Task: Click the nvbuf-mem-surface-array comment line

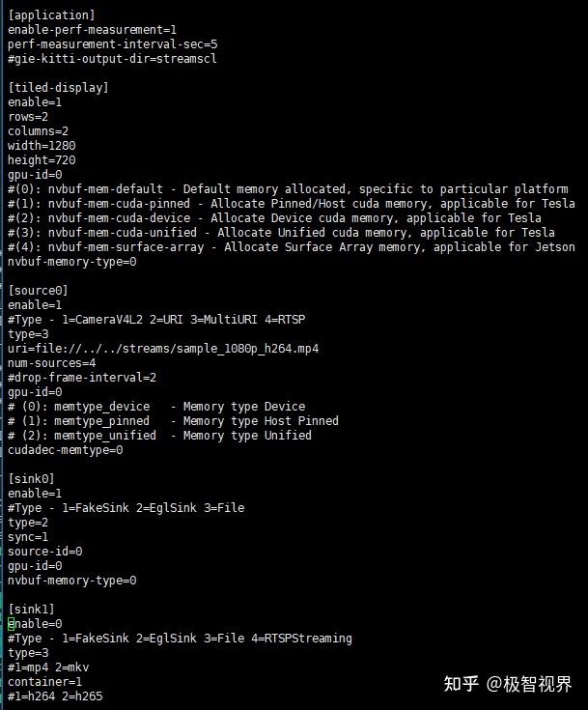Action: (x=292, y=247)
